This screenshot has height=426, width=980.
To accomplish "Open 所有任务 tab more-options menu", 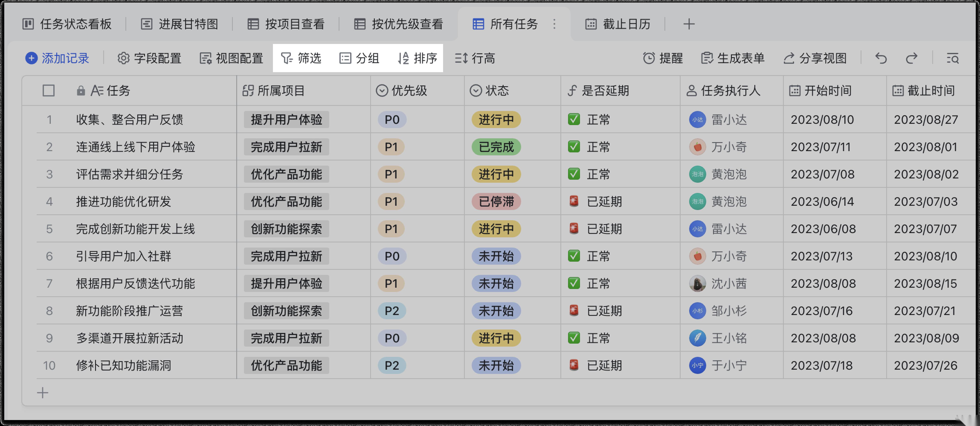I will 554,24.
